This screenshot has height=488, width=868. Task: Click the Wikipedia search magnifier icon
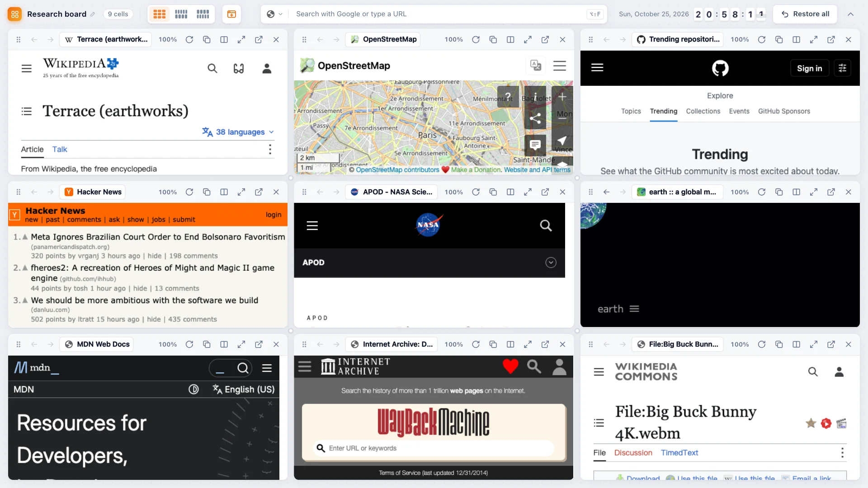coord(212,68)
